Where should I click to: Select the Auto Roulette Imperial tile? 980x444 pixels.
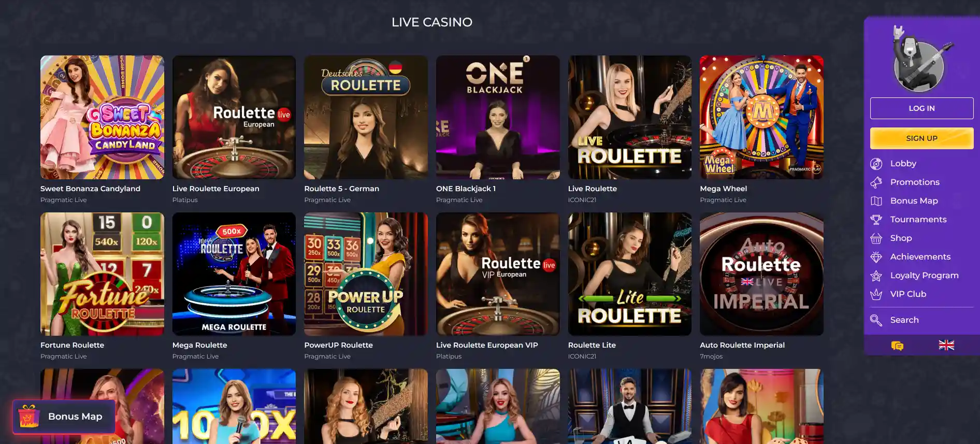761,274
